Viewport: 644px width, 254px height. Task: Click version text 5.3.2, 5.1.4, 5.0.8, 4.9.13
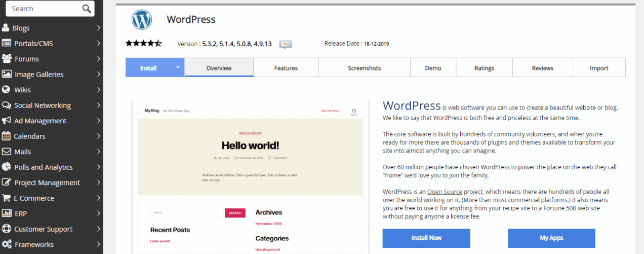point(237,44)
